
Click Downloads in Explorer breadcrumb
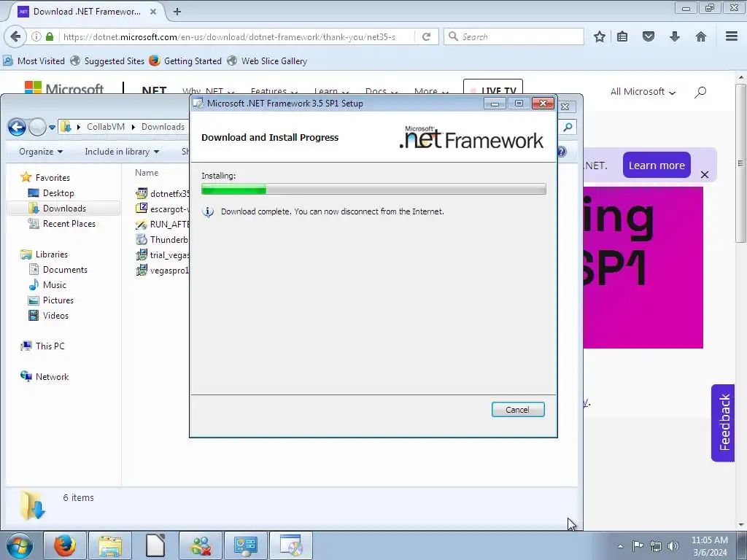pos(163,127)
